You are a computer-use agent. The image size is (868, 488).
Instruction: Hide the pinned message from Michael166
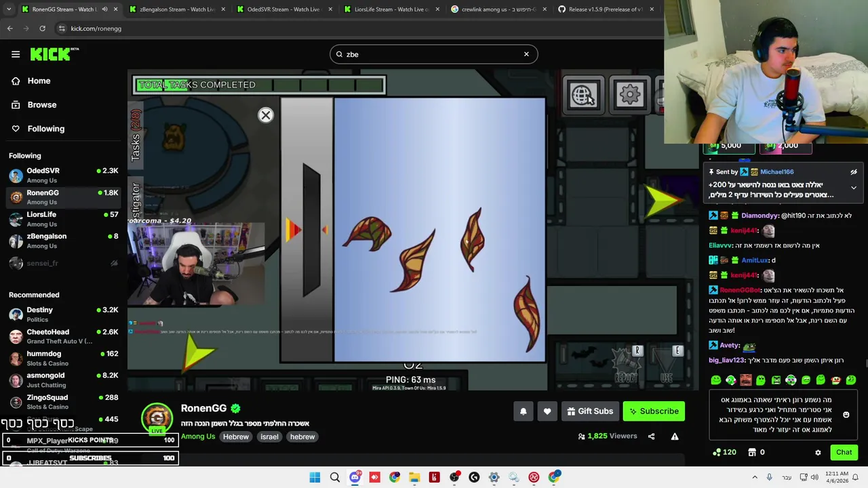[x=854, y=172]
